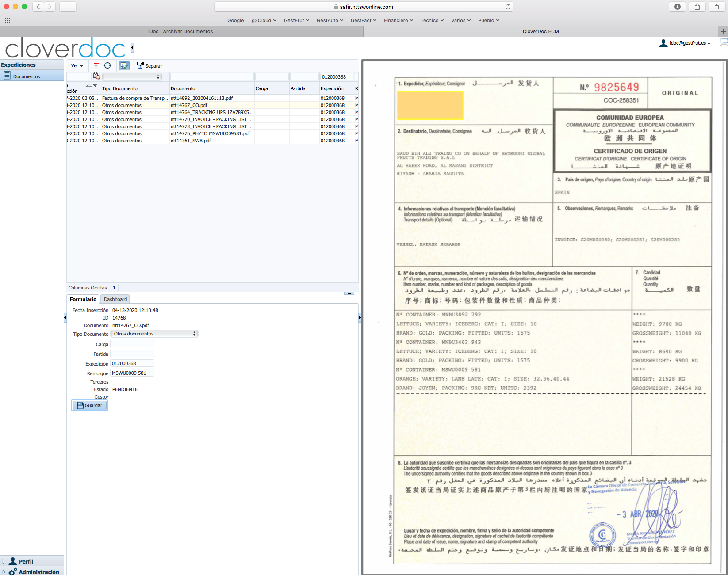Viewport: 728px width, 575px height.
Task: Click the user avatar beside idoc@gestfrut.es
Action: (x=663, y=43)
